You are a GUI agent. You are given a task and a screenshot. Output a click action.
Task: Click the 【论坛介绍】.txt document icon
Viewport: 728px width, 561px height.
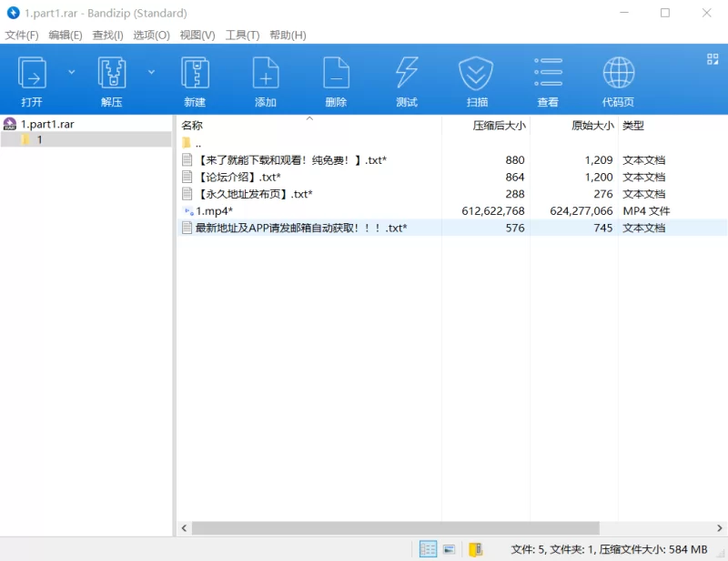coord(187,177)
